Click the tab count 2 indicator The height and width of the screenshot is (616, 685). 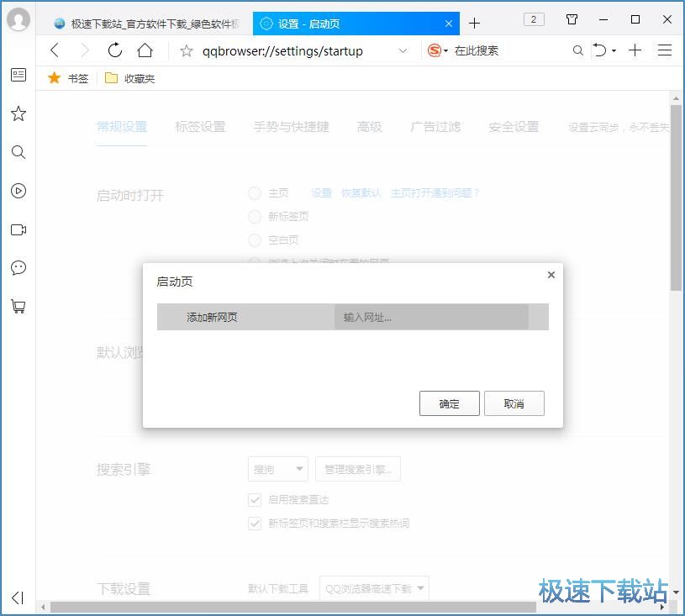(534, 19)
